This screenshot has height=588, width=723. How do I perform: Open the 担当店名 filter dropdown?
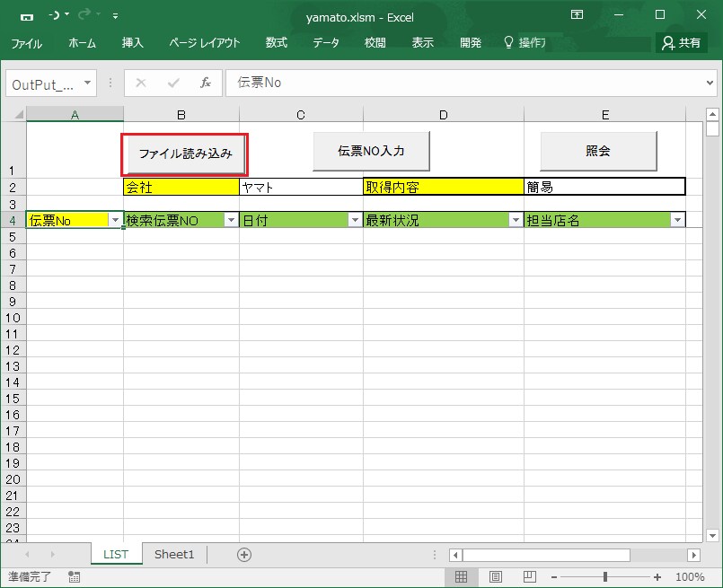[677, 220]
